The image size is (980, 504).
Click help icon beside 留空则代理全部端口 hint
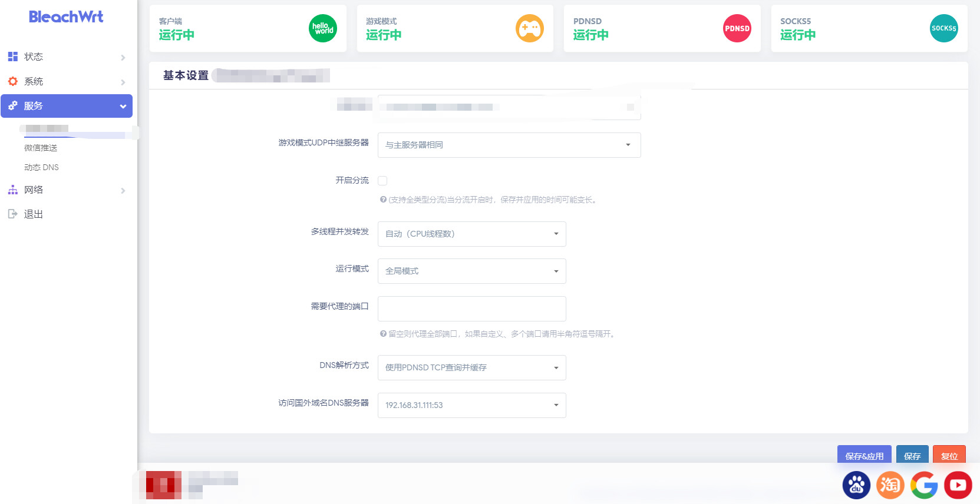383,334
